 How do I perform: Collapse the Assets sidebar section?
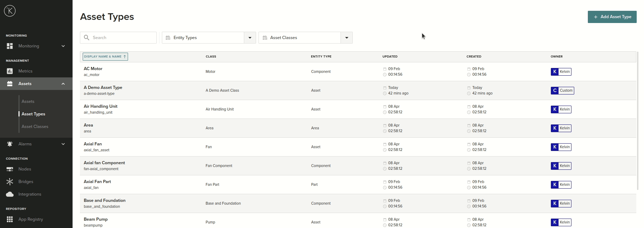[x=63, y=84]
